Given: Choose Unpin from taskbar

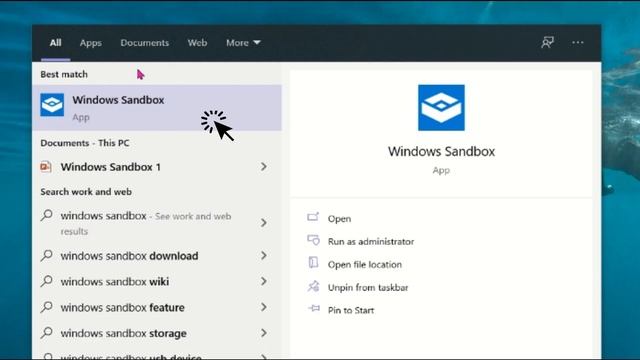Looking at the screenshot, I should 368,287.
